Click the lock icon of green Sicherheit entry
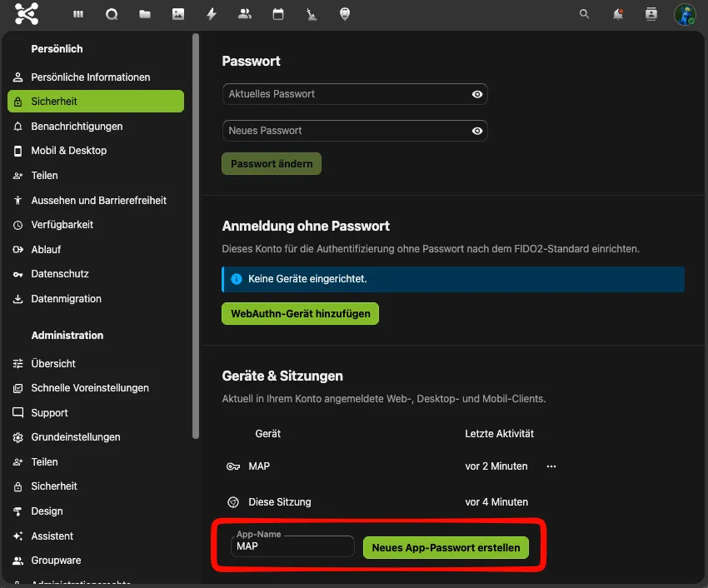Viewport: 708px width, 588px height. click(18, 102)
